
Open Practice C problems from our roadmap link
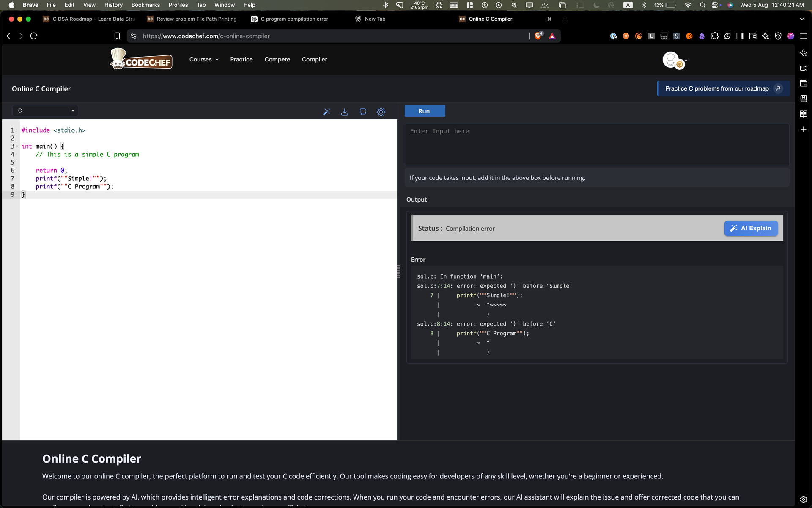(x=723, y=88)
